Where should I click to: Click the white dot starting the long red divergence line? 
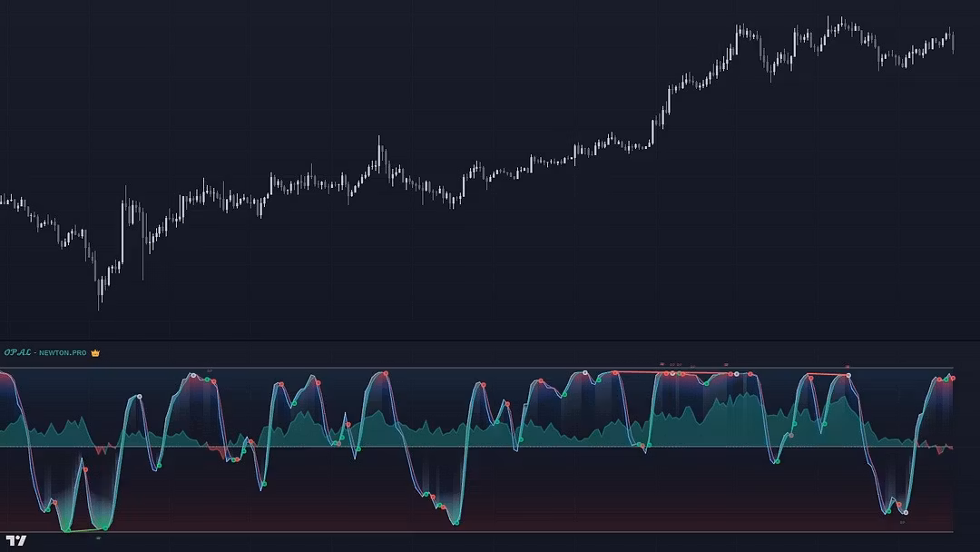585,373
